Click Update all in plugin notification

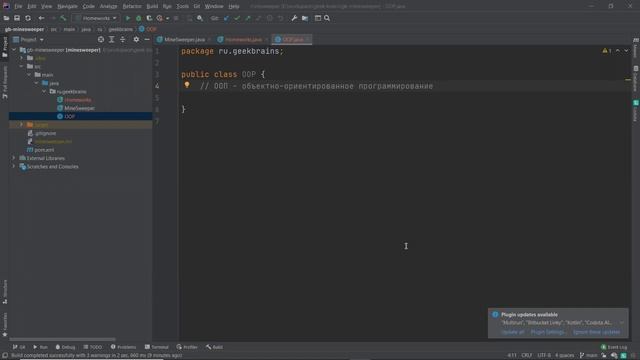click(513, 332)
